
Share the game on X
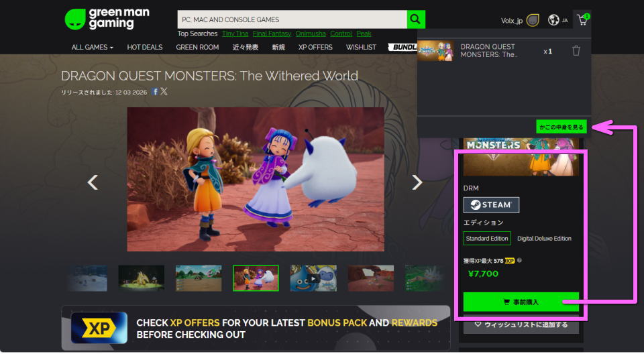(x=164, y=92)
